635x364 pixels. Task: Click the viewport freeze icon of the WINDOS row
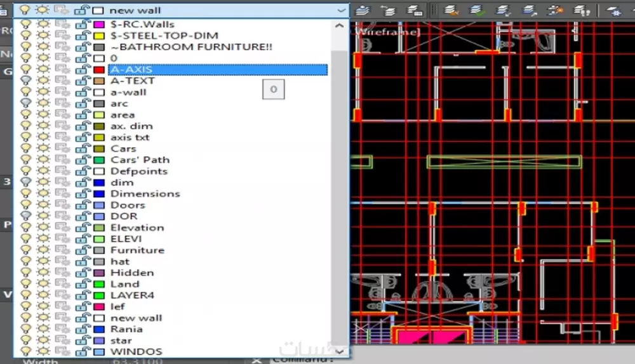pyautogui.click(x=62, y=351)
